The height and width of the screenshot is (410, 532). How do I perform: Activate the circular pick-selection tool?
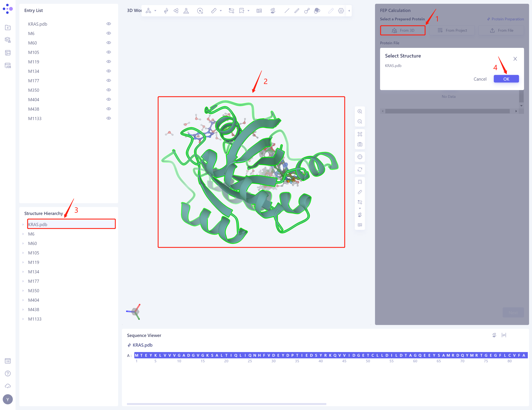click(200, 11)
